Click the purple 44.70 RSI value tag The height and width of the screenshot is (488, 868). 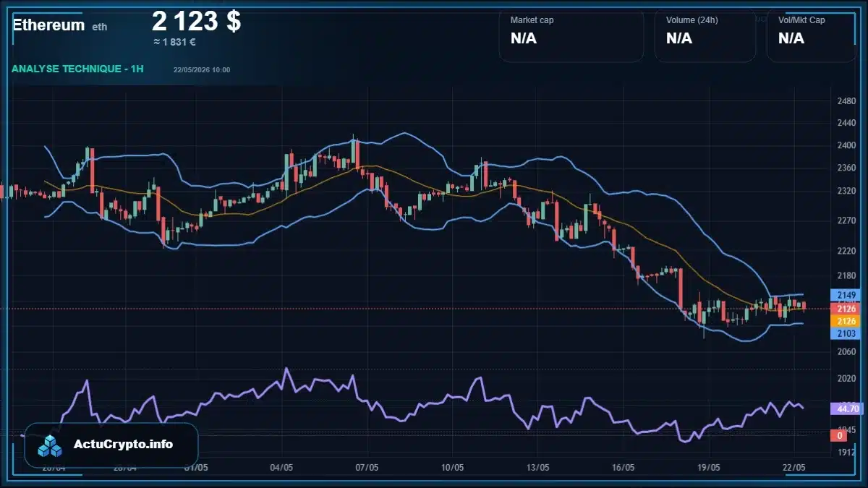pos(846,408)
